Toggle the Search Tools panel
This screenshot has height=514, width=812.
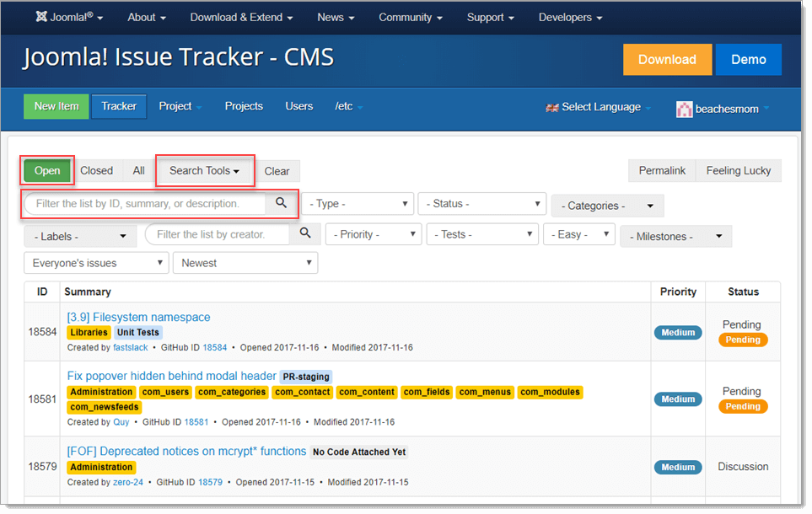pos(205,171)
